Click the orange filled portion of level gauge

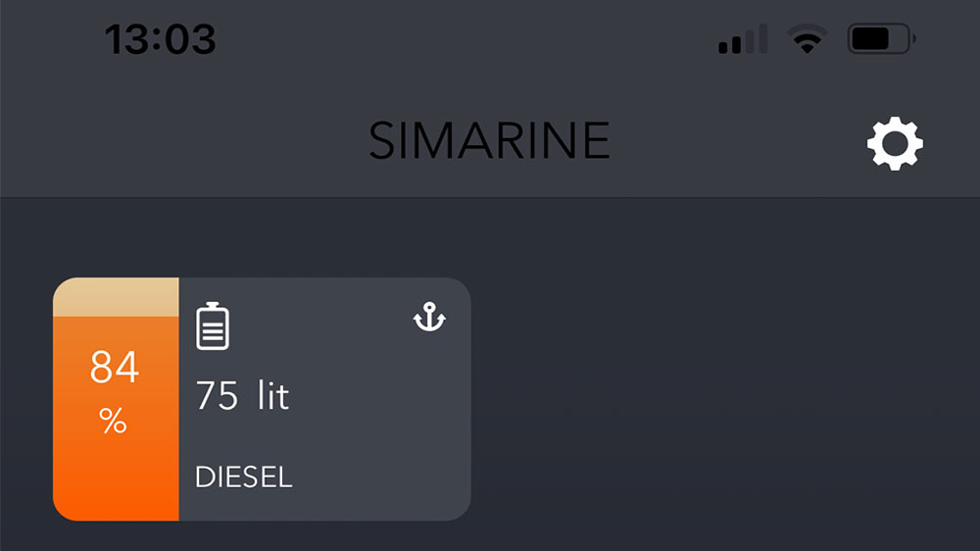click(116, 461)
